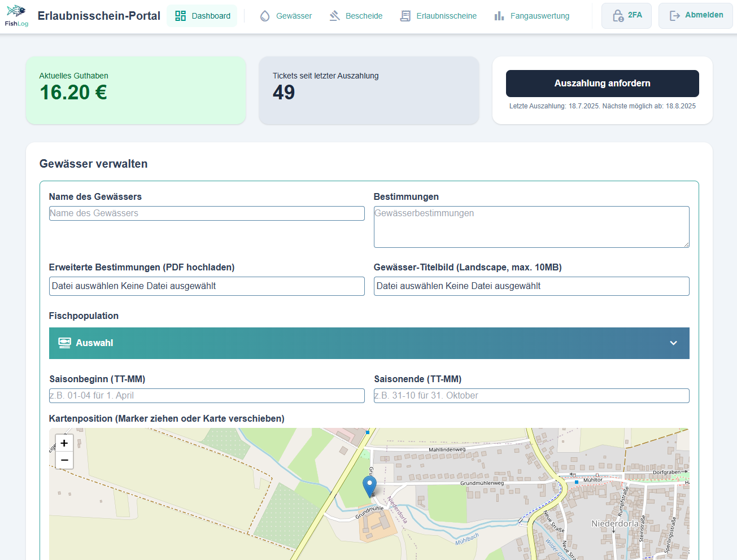
Task: Click the Abmelden button
Action: click(x=695, y=15)
